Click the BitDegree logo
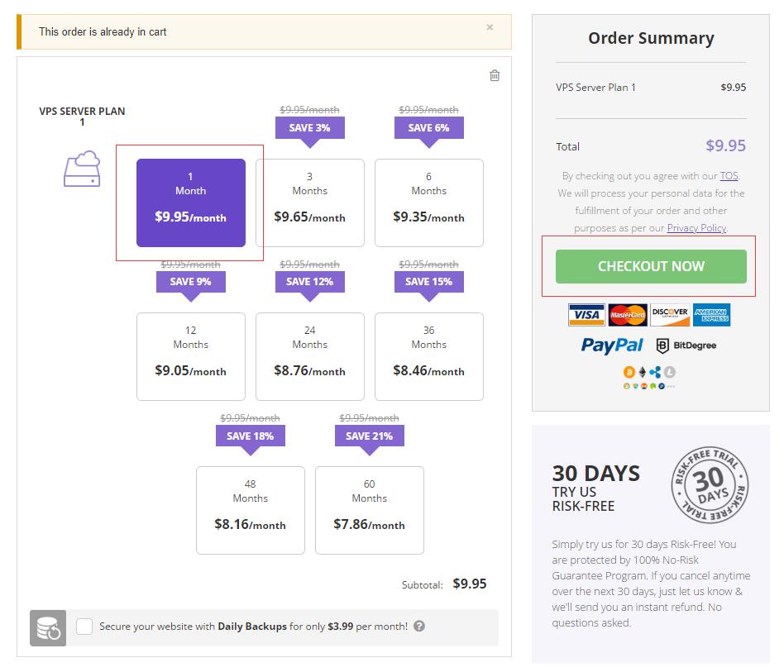Viewport: 784px width, 672px height. pyautogui.click(x=686, y=346)
